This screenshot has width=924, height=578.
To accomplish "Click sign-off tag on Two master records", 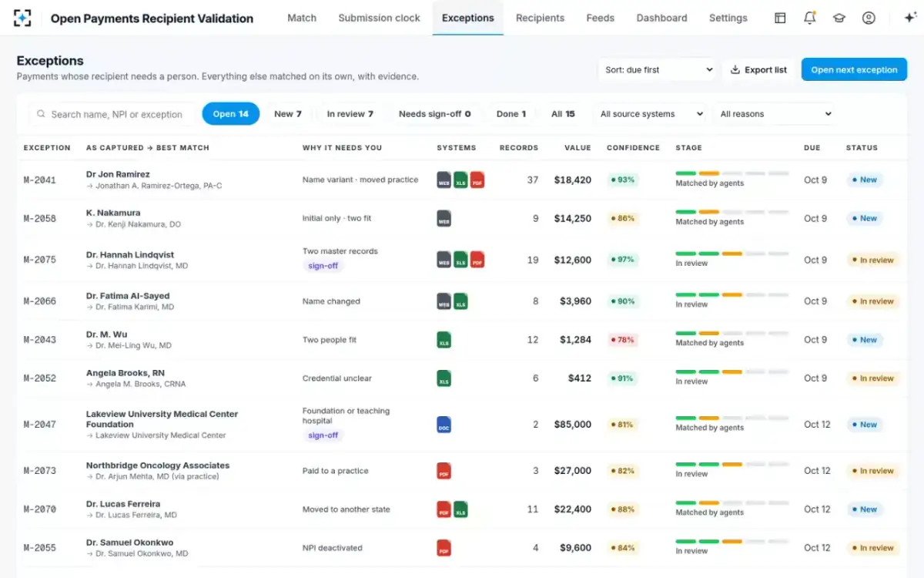I will pos(323,266).
